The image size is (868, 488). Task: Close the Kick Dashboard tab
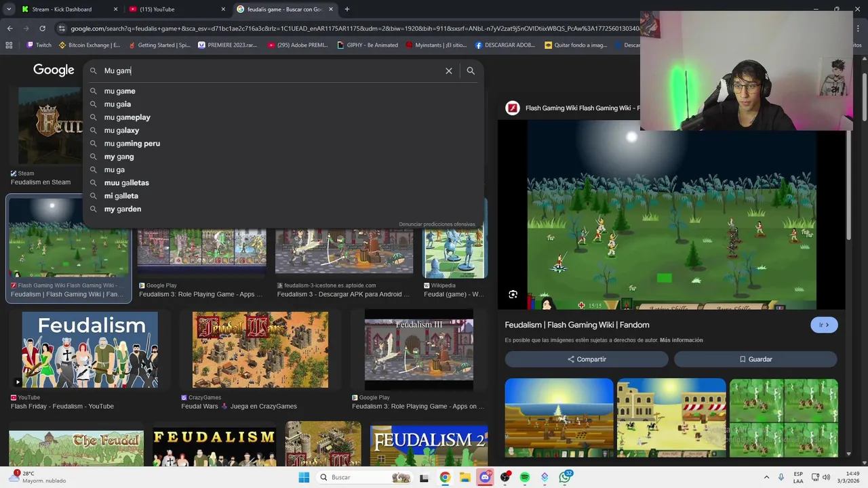(x=115, y=9)
